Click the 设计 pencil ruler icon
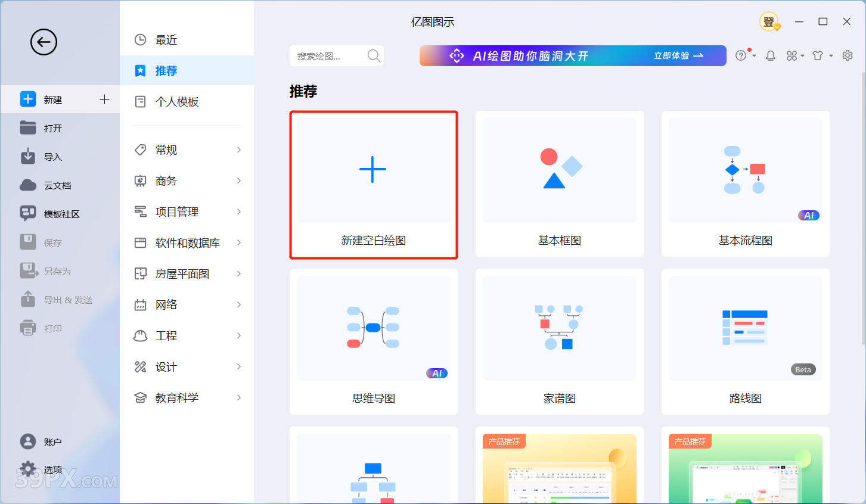 [x=140, y=366]
